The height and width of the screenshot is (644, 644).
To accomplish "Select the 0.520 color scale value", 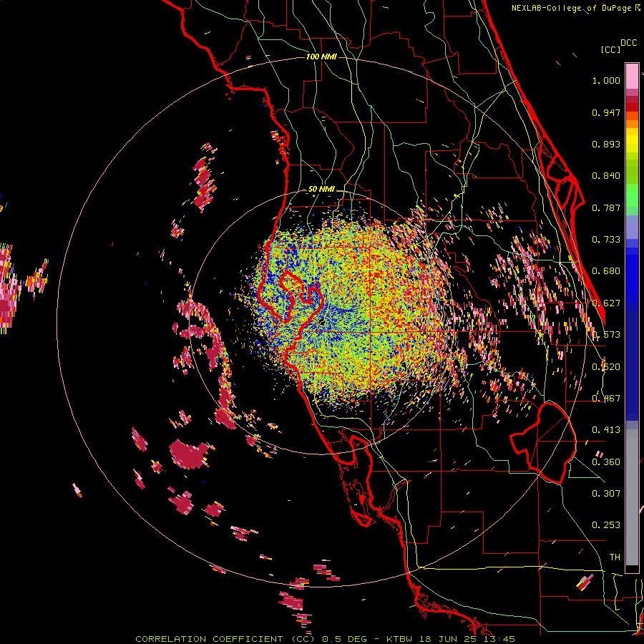I will 606,367.
